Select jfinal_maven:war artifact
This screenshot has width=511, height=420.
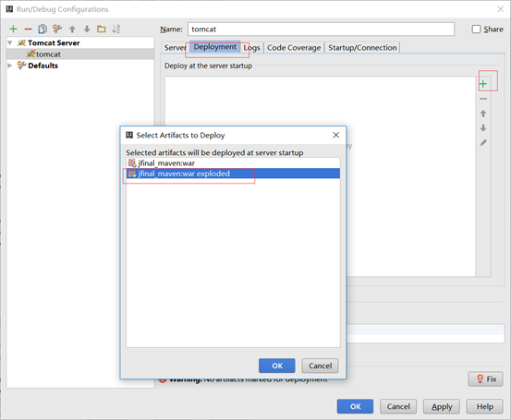[x=233, y=163]
